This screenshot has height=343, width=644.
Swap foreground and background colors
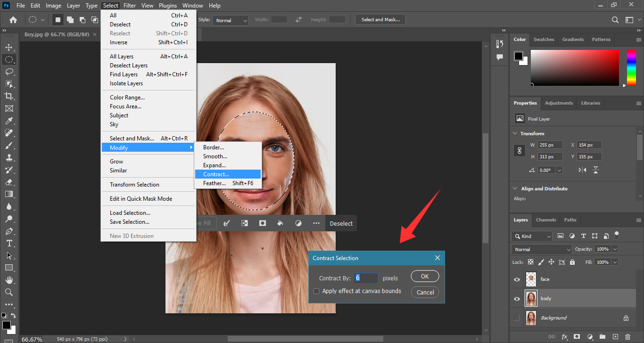pyautogui.click(x=13, y=316)
